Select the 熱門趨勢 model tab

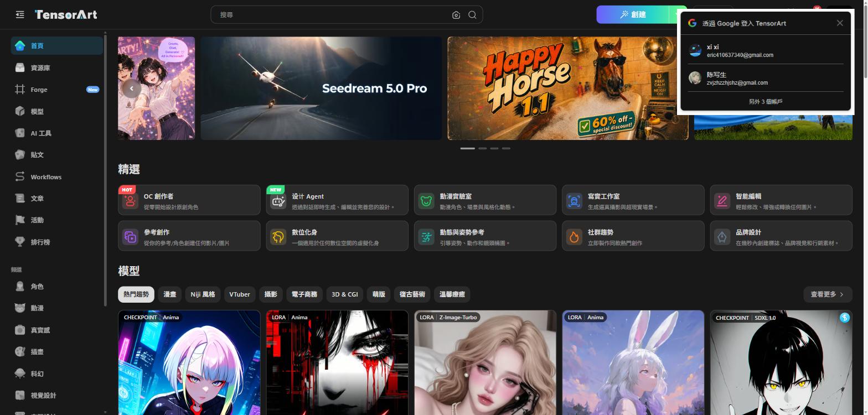[136, 294]
